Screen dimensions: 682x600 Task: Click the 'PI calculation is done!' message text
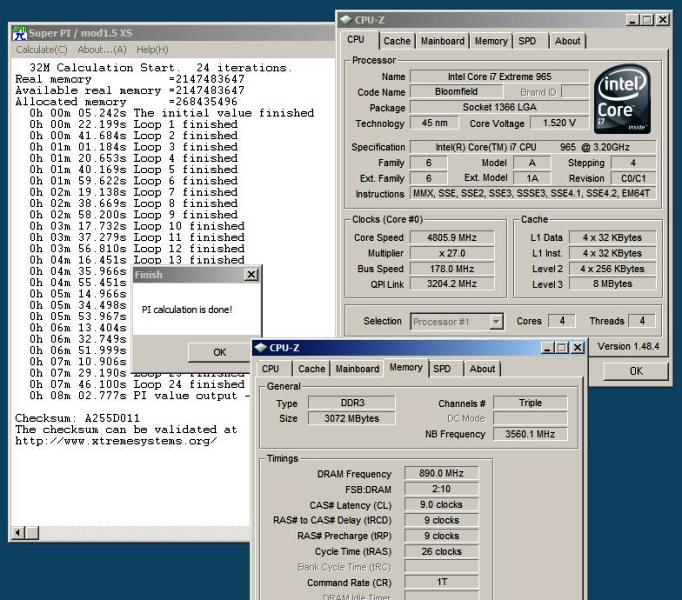[187, 310]
